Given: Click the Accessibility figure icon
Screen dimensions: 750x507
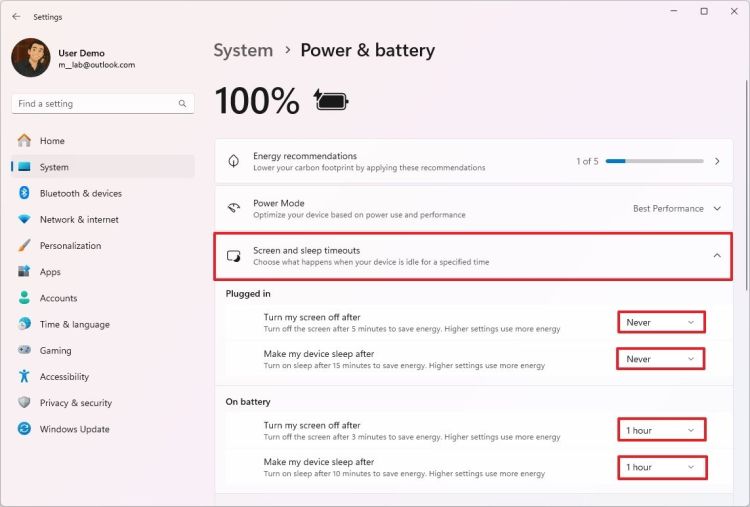Looking at the screenshot, I should (x=24, y=377).
